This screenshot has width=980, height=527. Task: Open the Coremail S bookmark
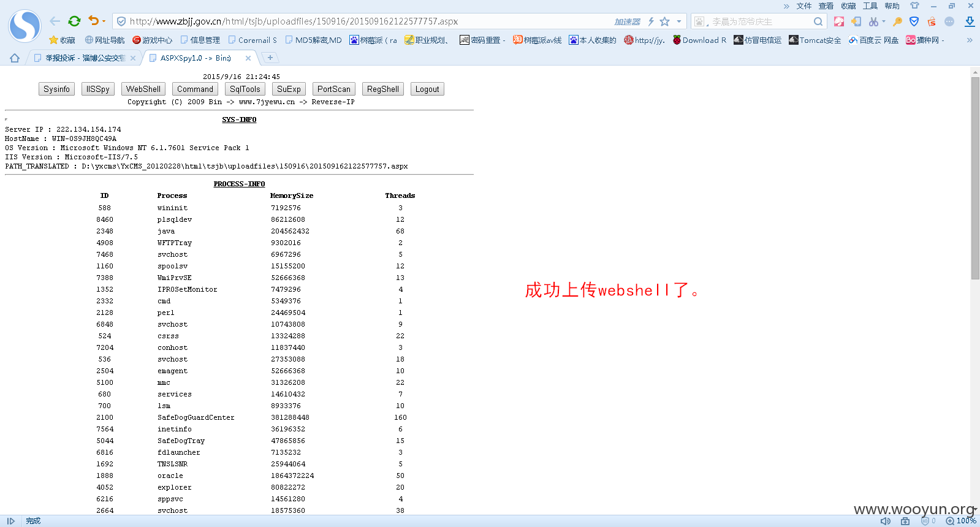253,40
